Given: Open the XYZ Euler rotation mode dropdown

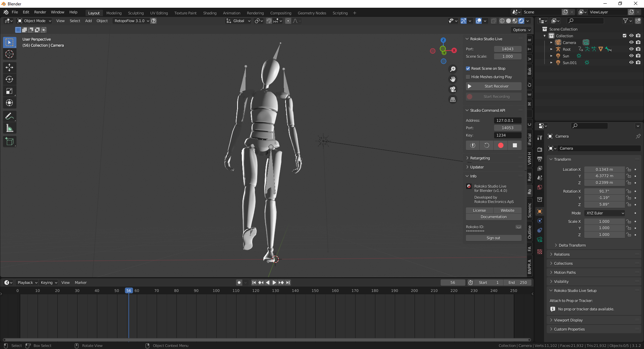Looking at the screenshot, I should pyautogui.click(x=604, y=213).
